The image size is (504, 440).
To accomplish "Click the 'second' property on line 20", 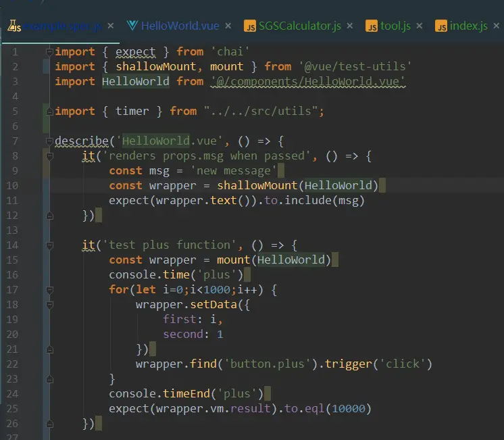I will click(183, 335).
